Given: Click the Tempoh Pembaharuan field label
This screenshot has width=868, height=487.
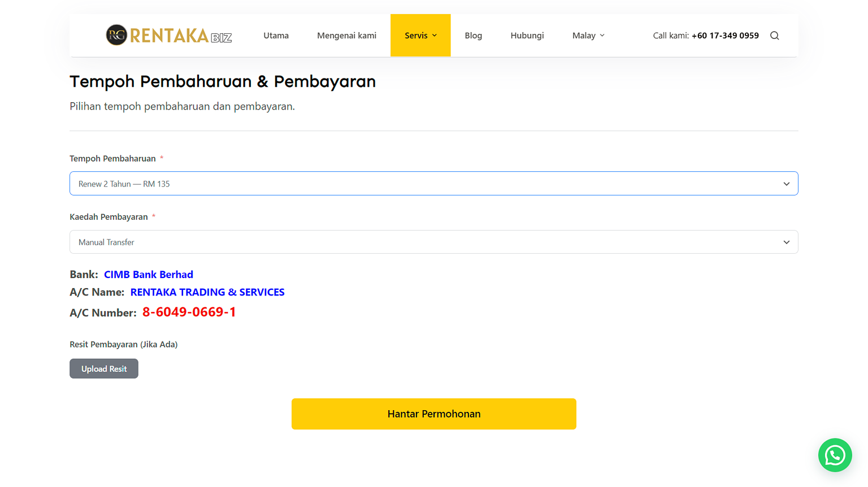Looking at the screenshot, I should click(x=112, y=159).
